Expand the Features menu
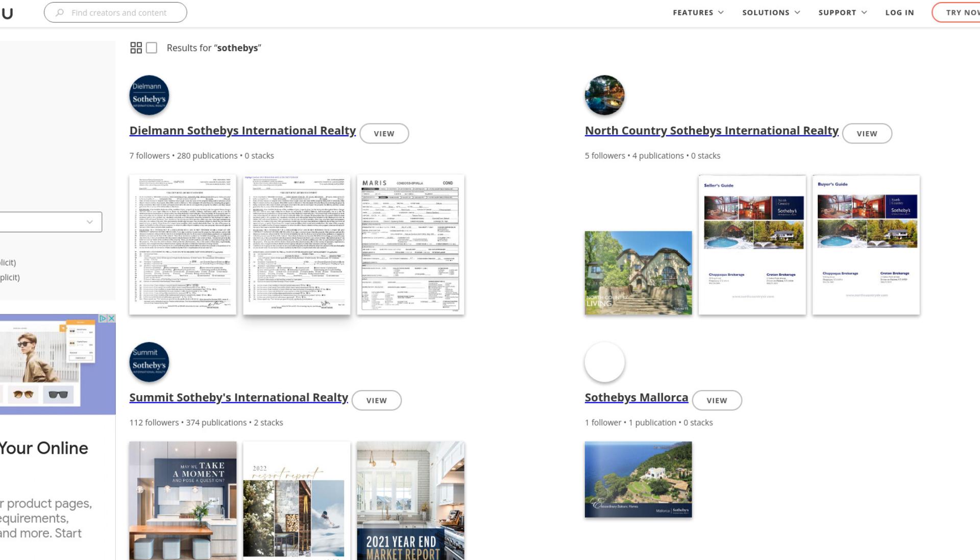 pyautogui.click(x=698, y=13)
